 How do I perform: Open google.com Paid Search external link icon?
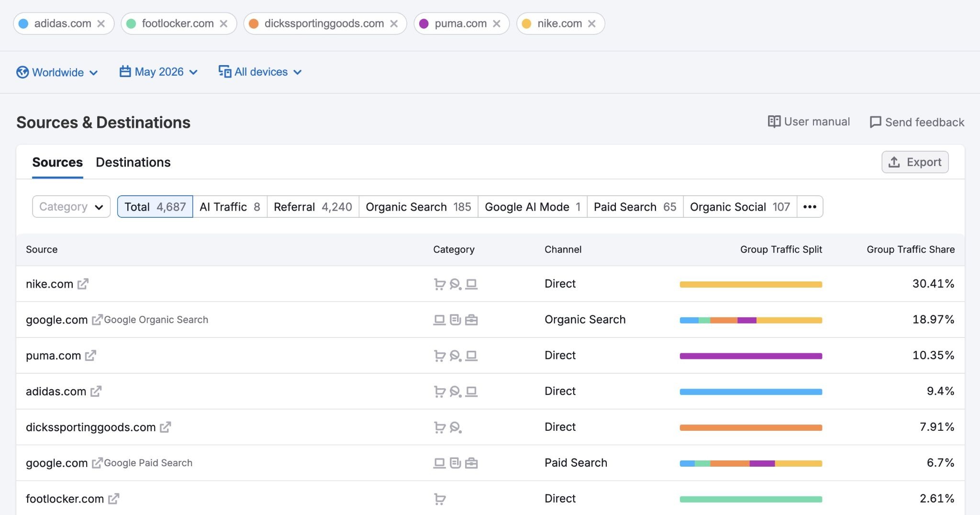97,463
